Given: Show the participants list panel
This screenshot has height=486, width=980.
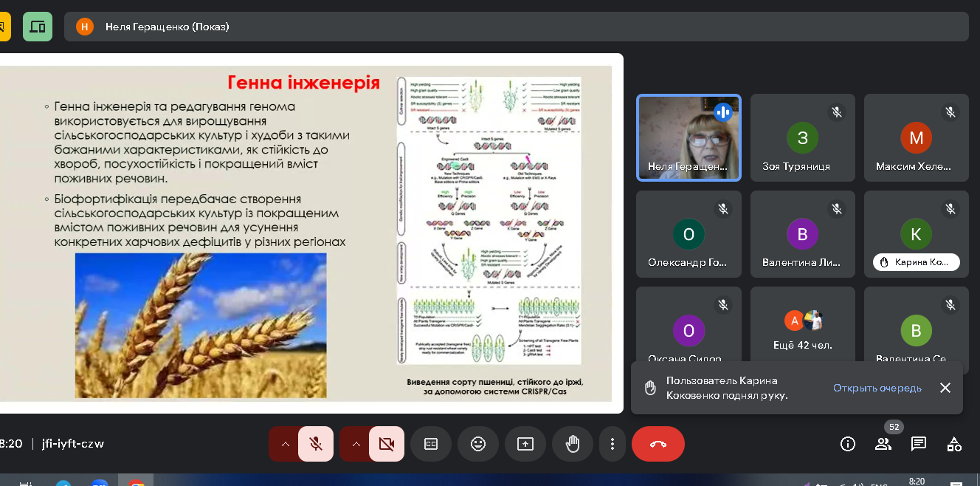Looking at the screenshot, I should pos(883,444).
